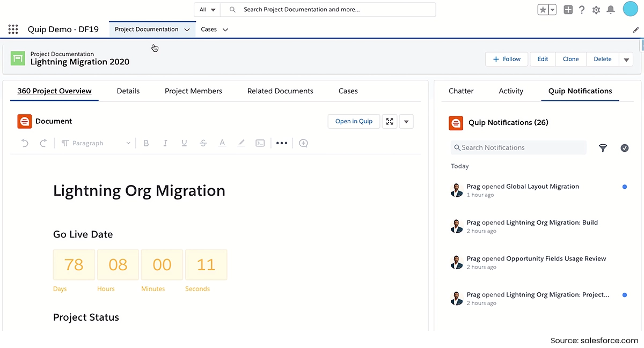Viewport: 644px width, 348px height.
Task: Toggle Italic formatting
Action: pyautogui.click(x=165, y=143)
